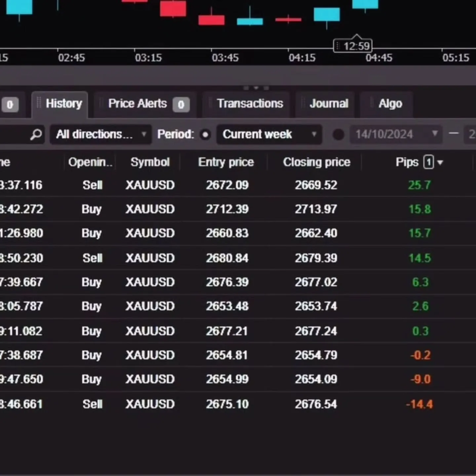The image size is (476, 476).
Task: Click the 12:59 time label grip
Action: (337, 46)
